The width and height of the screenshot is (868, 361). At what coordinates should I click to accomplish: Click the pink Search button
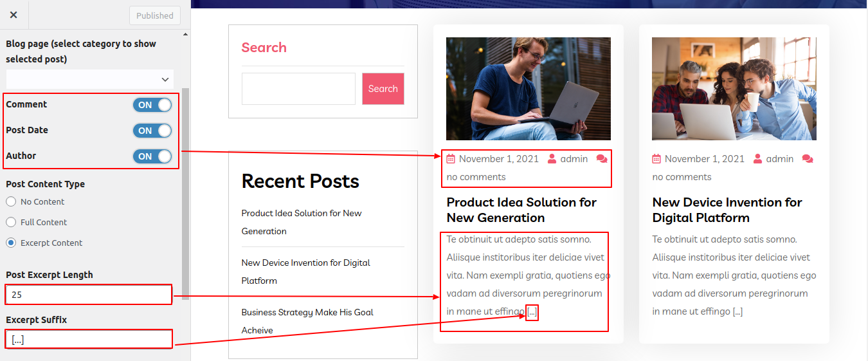pos(383,89)
